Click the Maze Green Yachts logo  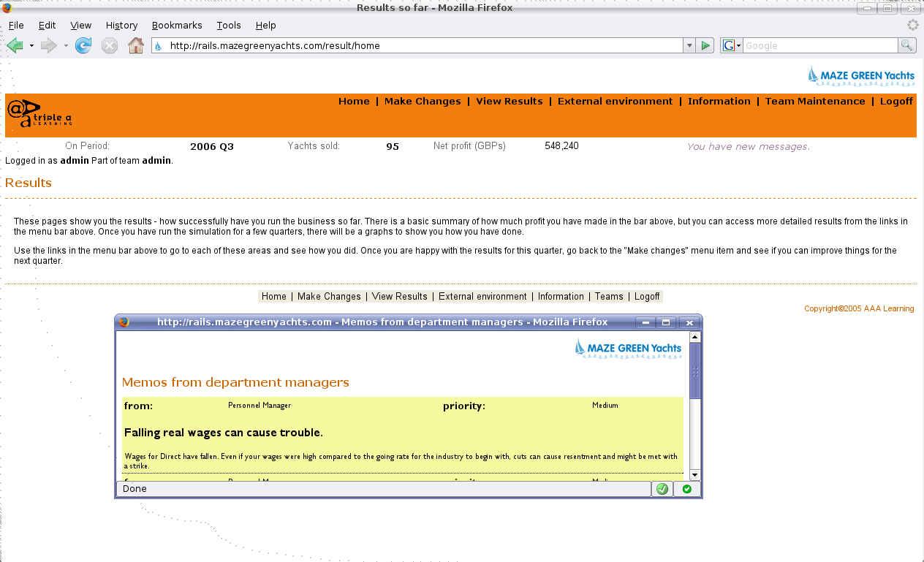[x=861, y=75]
